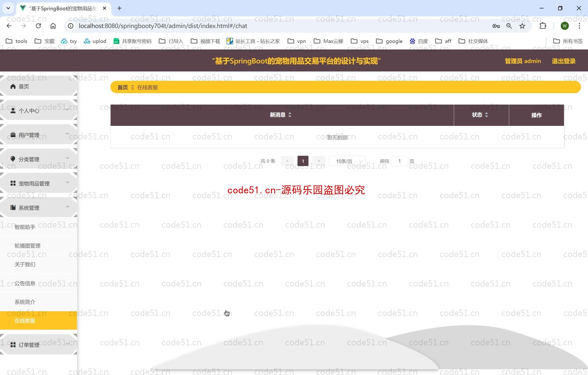Open the 公告信息 submenu item
This screenshot has height=375, width=588.
(x=38, y=283)
